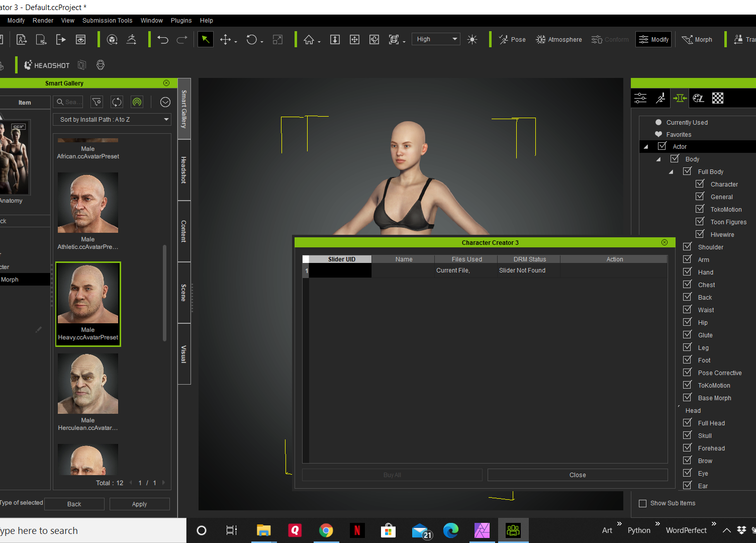
Task: Select the green Morph tab icon in Modify panel
Action: pyautogui.click(x=680, y=98)
